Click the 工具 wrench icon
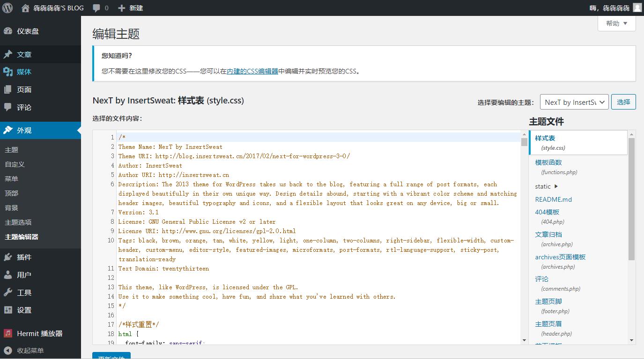 (x=8, y=293)
